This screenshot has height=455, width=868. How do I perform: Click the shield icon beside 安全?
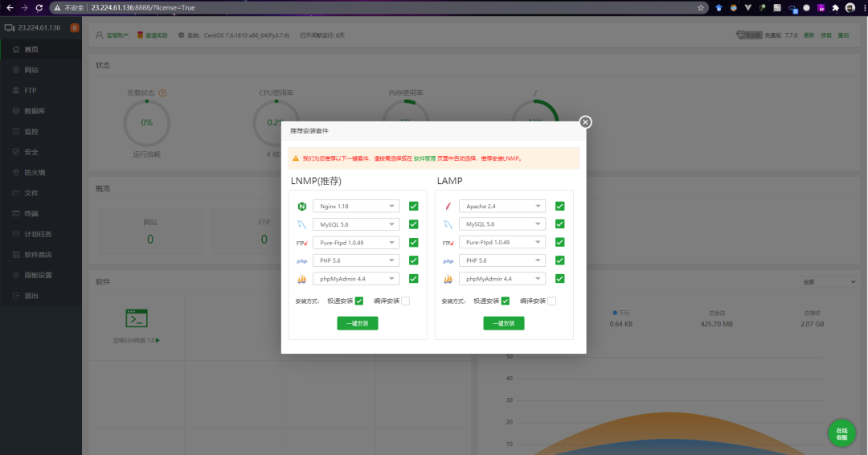16,152
